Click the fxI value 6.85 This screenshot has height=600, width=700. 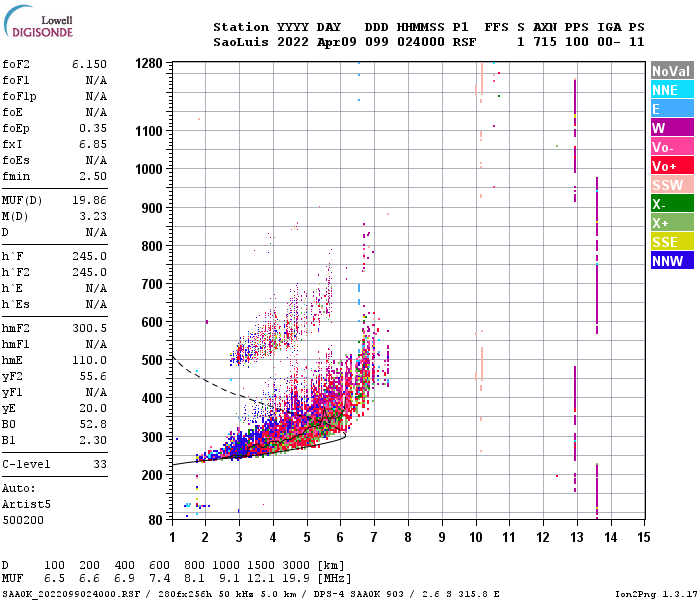[93, 145]
